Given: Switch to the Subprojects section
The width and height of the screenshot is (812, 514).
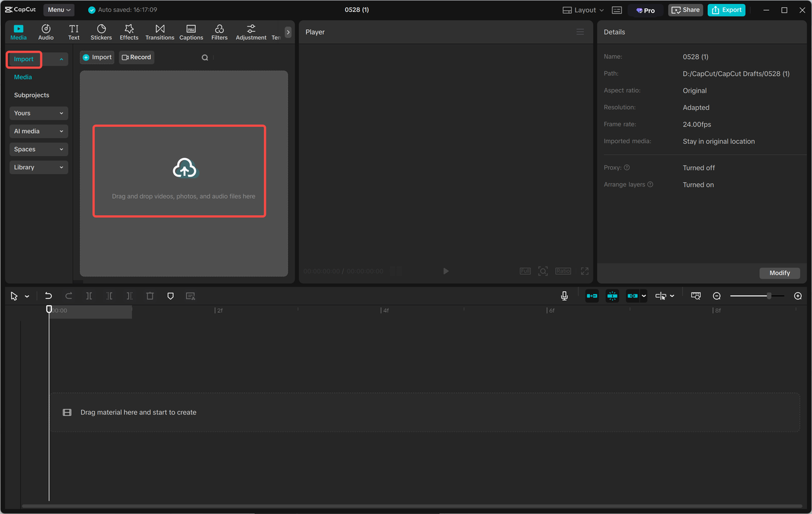Looking at the screenshot, I should click(30, 95).
